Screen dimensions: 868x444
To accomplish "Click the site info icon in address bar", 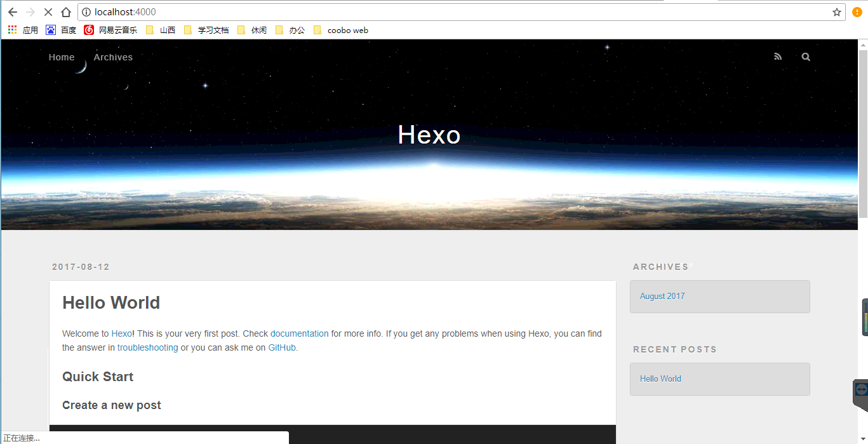I will point(87,12).
